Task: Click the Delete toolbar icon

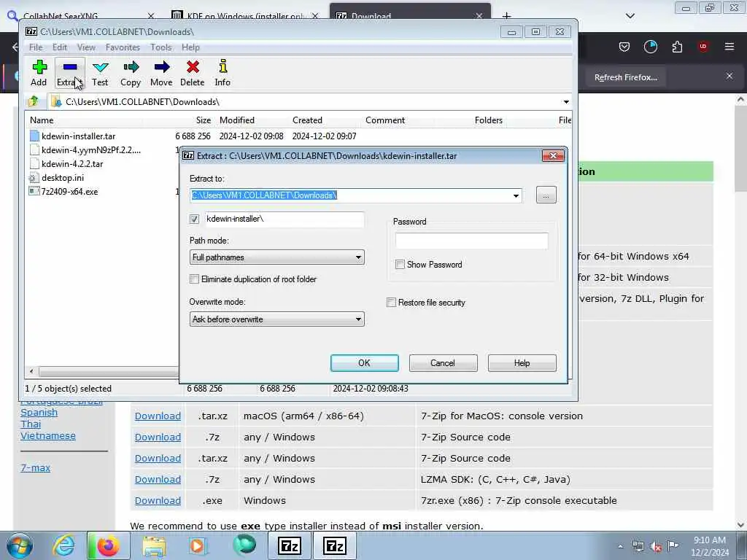Action: tap(193, 73)
